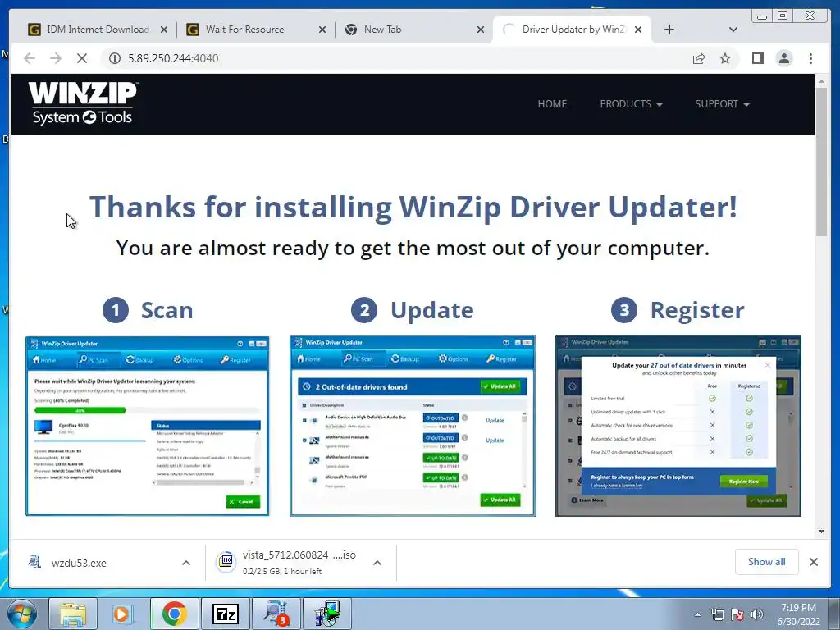Open the Chrome profile avatar menu
The image size is (840, 630).
point(783,58)
